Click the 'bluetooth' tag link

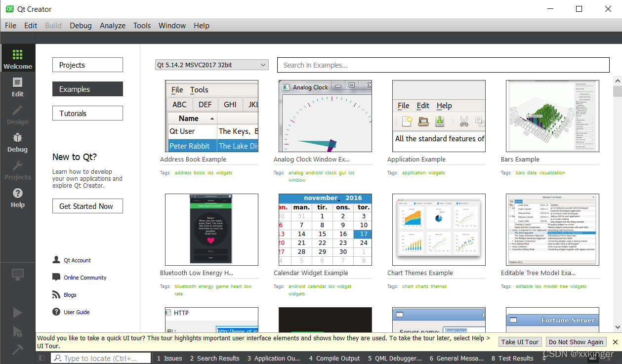[185, 286]
